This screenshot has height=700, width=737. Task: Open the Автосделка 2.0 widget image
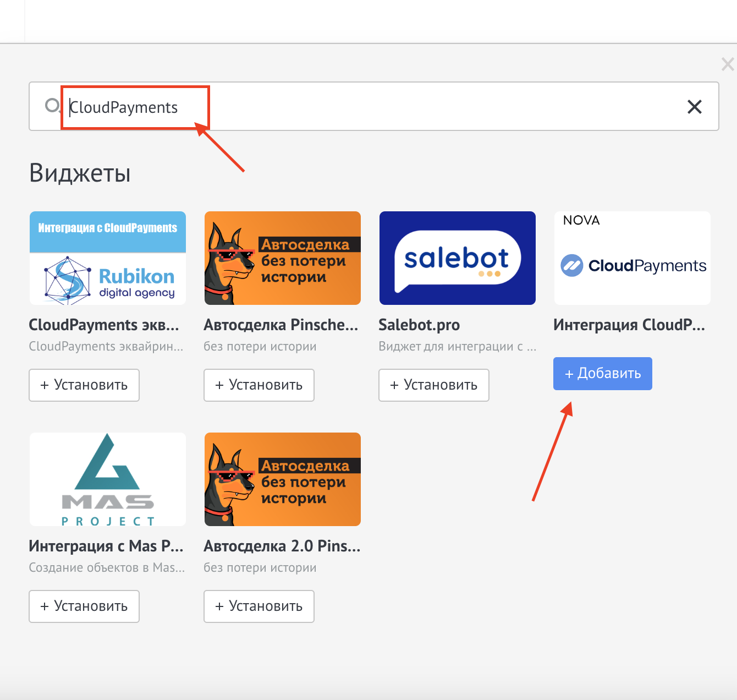[x=282, y=479]
